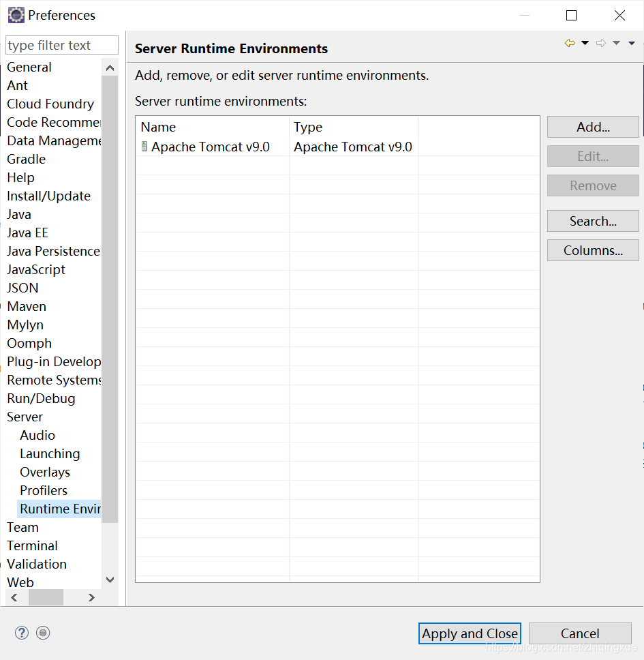
Task: Select Terminal category
Action: 33,546
